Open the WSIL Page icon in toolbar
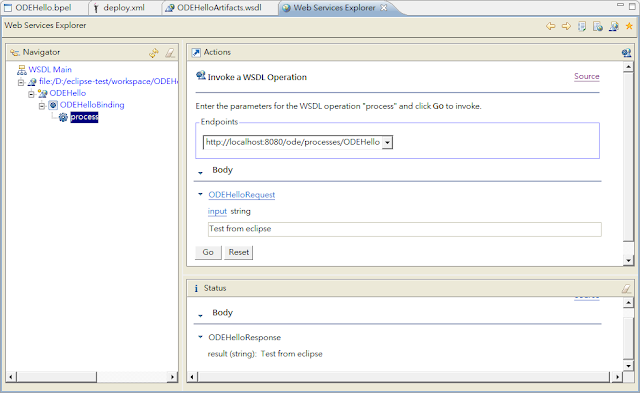Screen dimensions: 640x393 (598, 27)
